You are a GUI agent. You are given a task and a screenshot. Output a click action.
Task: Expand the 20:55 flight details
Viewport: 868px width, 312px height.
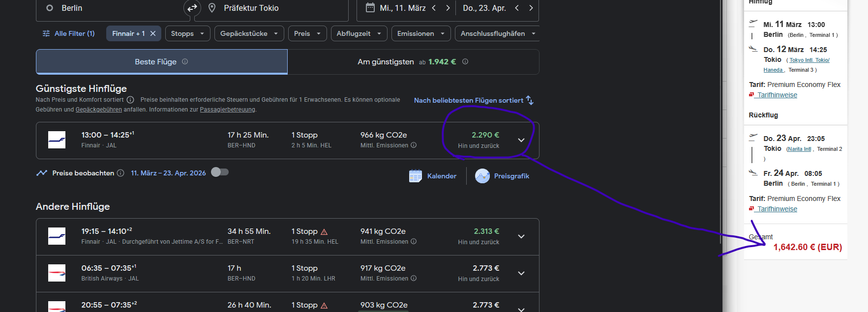521,309
